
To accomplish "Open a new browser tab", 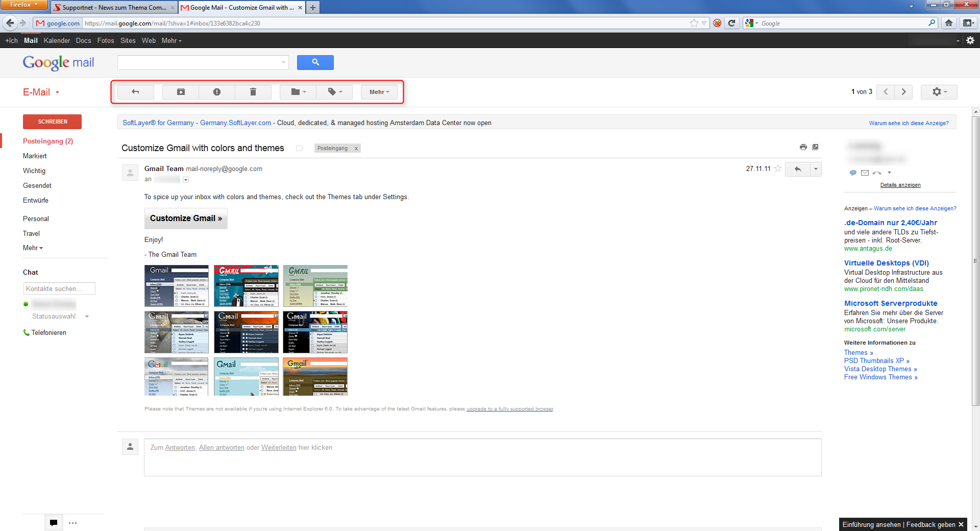I will [x=313, y=7].
